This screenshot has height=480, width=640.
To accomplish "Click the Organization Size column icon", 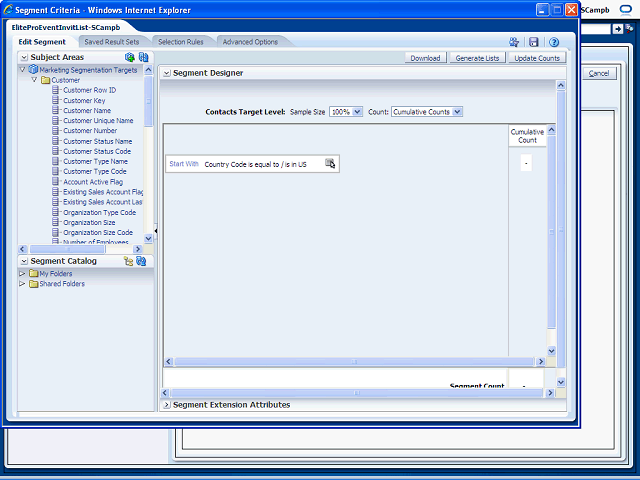I will (56, 222).
